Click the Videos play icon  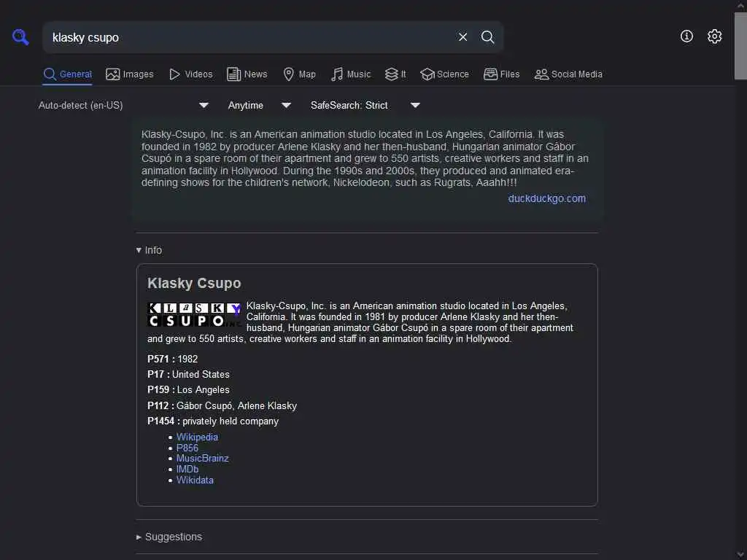(174, 74)
